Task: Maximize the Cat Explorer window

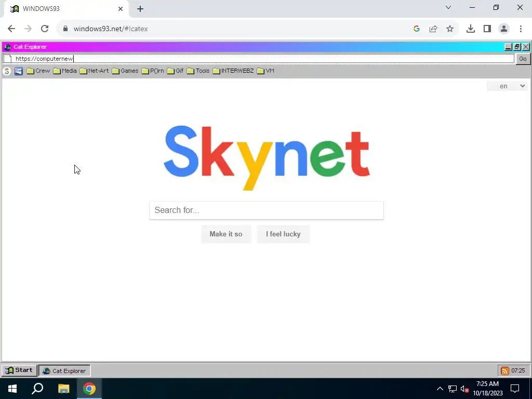Action: [x=517, y=47]
